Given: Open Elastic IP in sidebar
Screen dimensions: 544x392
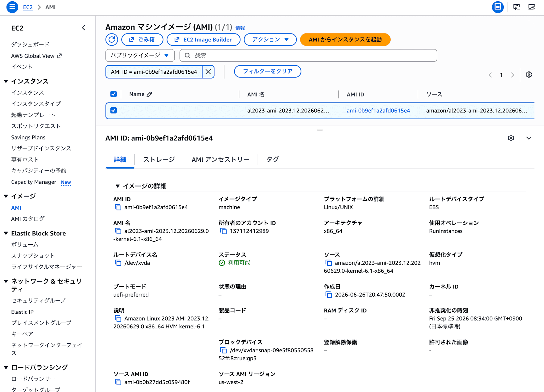Looking at the screenshot, I should click(x=22, y=312).
